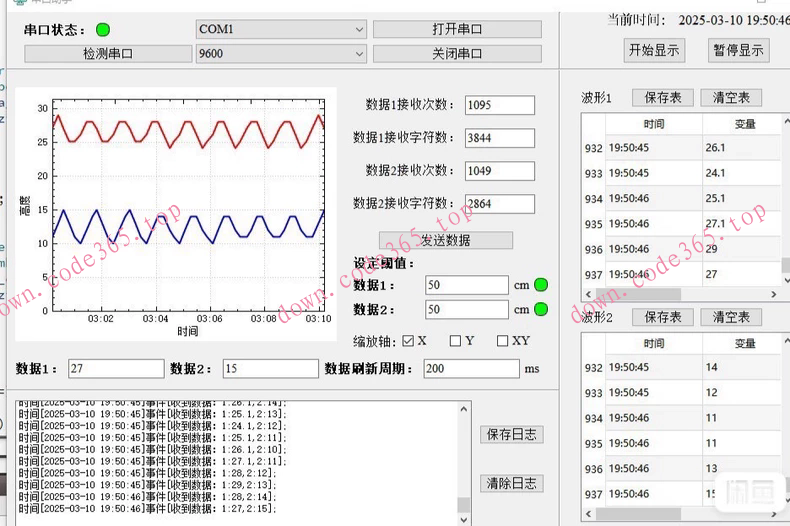Click the 打开串口 button

457,29
